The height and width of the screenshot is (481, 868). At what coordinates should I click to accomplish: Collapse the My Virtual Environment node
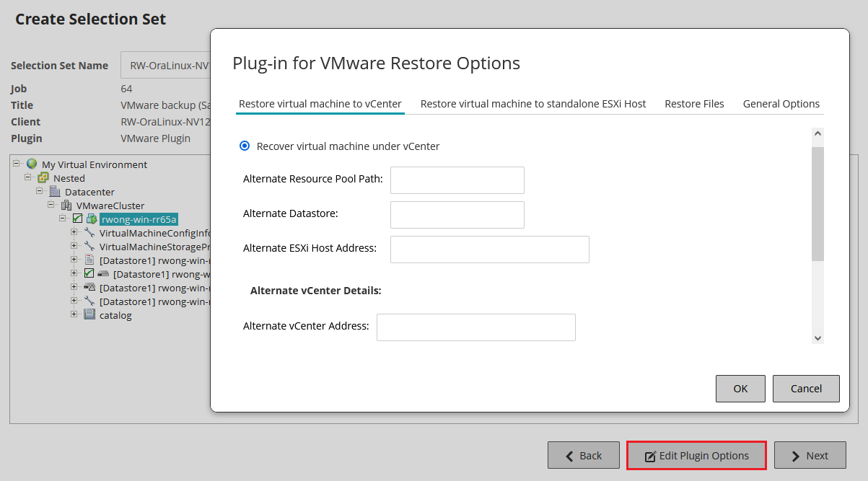coord(17,164)
